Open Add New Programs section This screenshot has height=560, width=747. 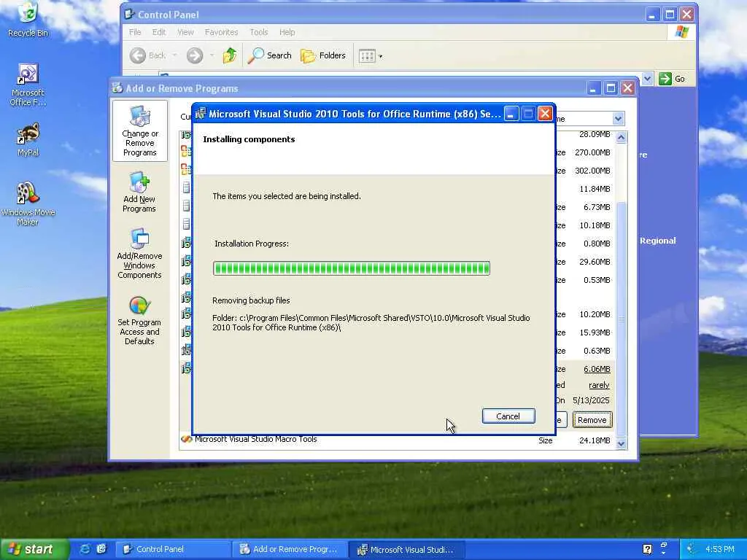[x=139, y=192]
